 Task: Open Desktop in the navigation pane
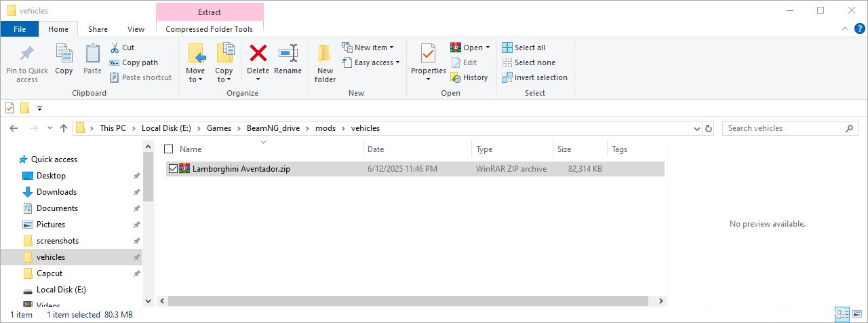pos(51,176)
